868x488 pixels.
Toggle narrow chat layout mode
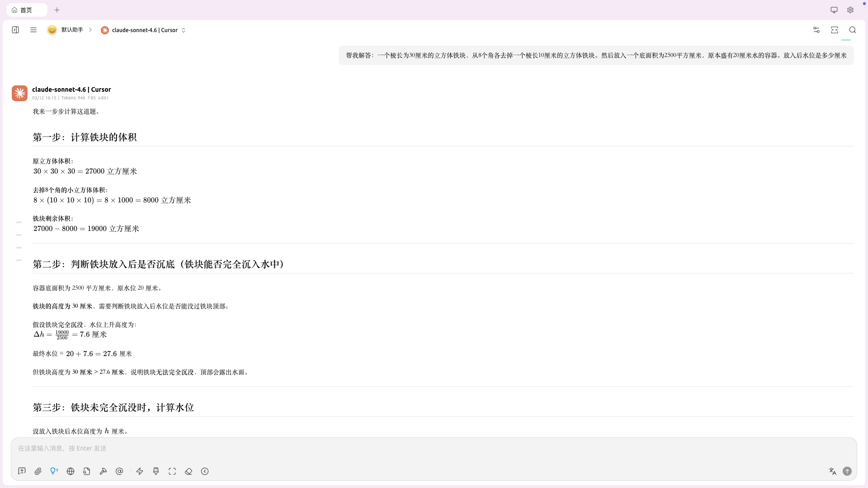835,30
